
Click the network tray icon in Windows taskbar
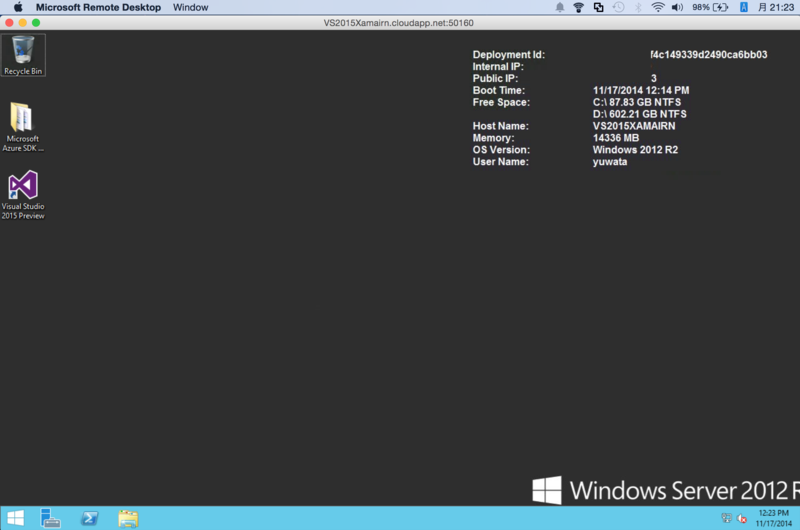coord(727,518)
